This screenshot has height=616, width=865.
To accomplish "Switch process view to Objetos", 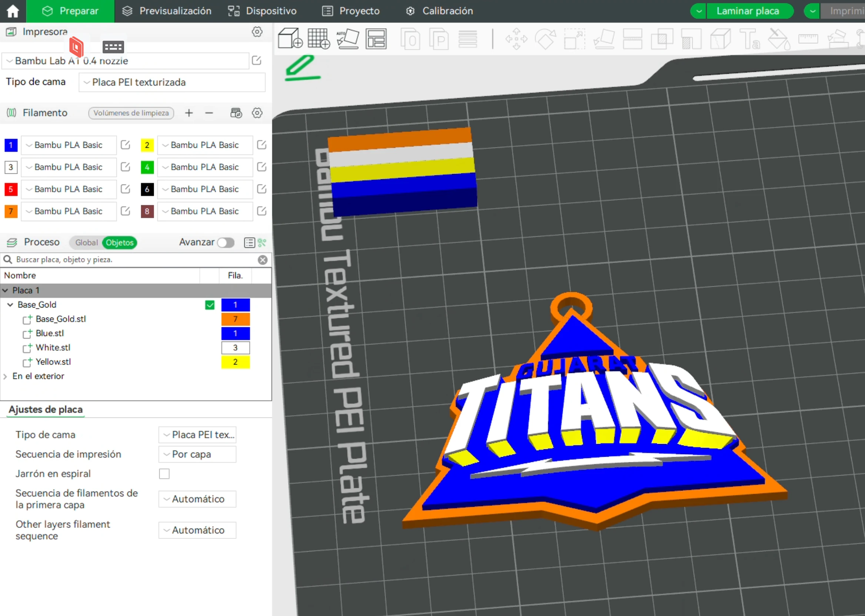I will click(x=120, y=242).
